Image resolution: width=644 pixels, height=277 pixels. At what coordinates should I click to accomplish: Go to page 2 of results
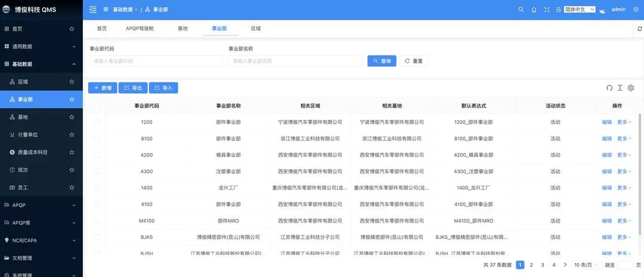coord(531,265)
